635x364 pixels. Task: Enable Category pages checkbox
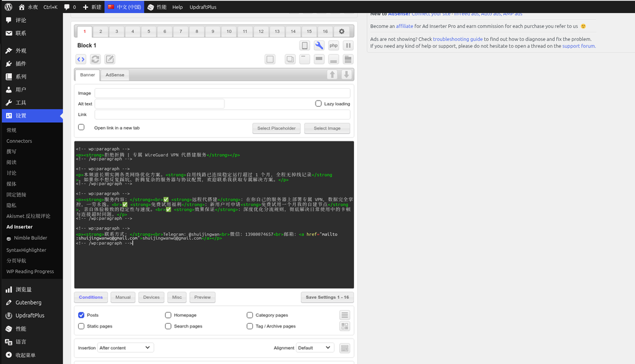(250, 315)
